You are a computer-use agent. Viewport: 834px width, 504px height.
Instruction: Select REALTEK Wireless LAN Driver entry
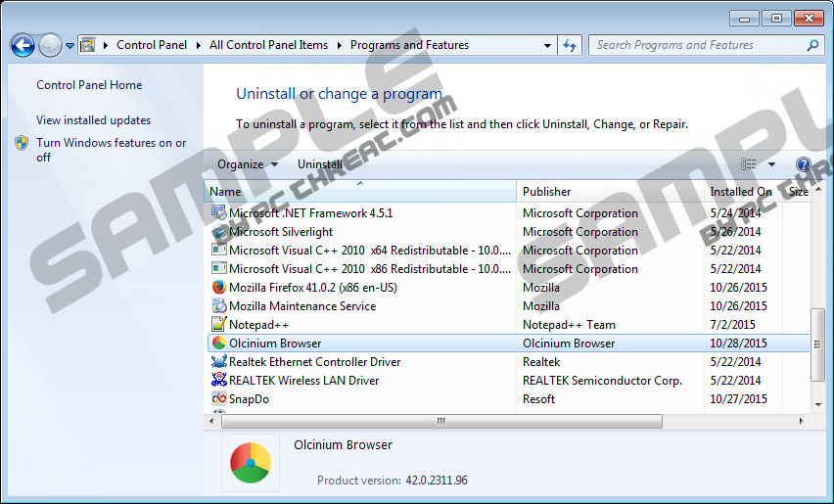tap(303, 381)
